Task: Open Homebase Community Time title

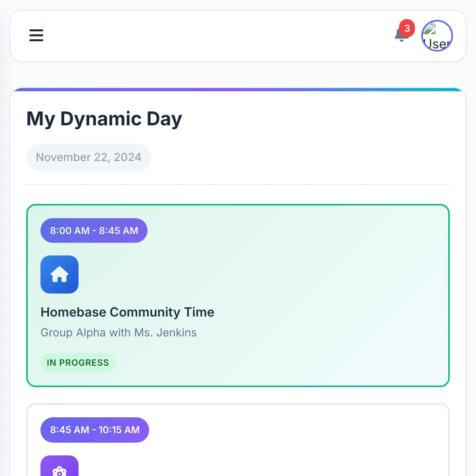Action: pyautogui.click(x=127, y=312)
